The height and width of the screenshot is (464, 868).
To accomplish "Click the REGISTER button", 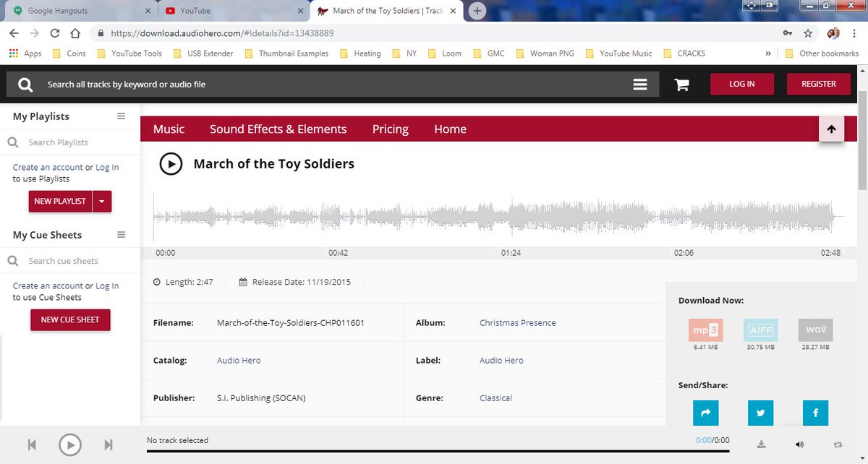I will tap(819, 84).
